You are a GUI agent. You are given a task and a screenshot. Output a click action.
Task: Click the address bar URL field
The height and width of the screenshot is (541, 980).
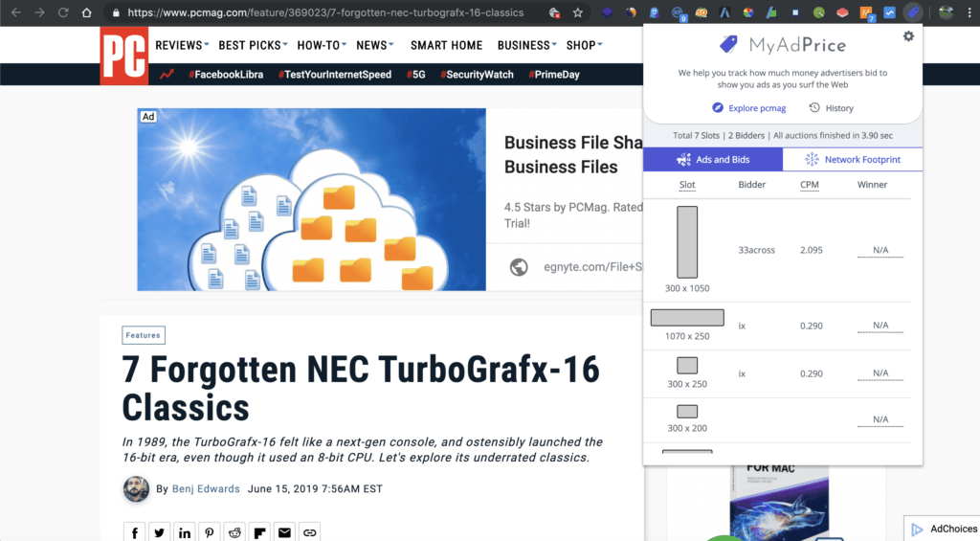(325, 12)
